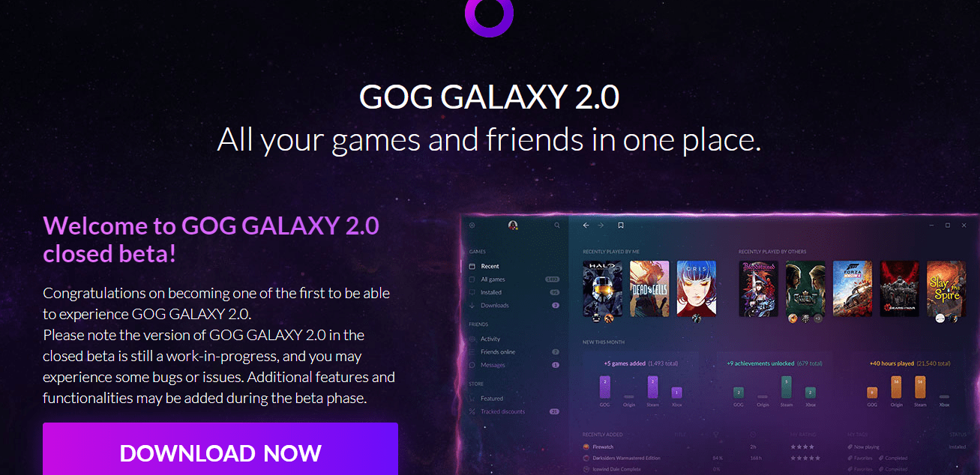Select the search magnifier icon
980x475 pixels.
click(x=557, y=225)
